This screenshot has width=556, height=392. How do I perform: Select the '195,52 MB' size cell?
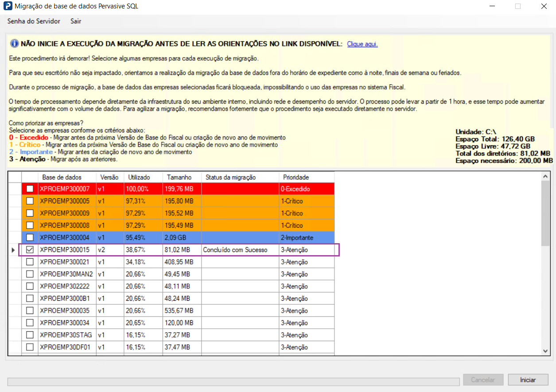[182, 213]
